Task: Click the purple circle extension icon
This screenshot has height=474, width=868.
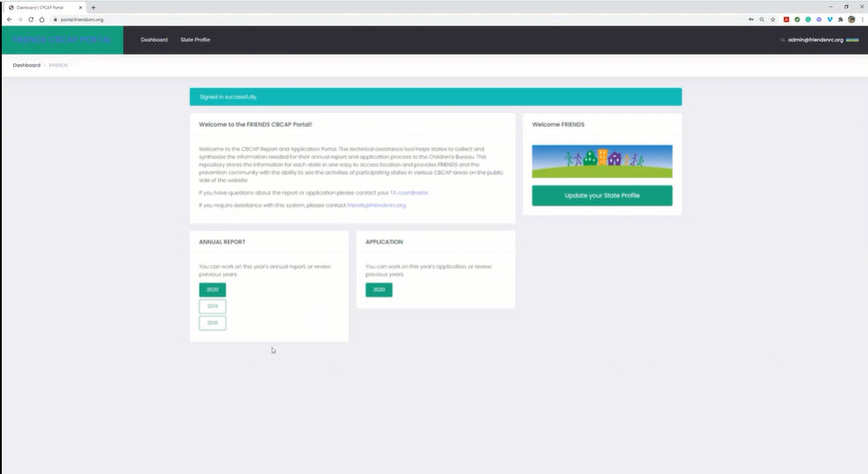Action: click(820, 19)
